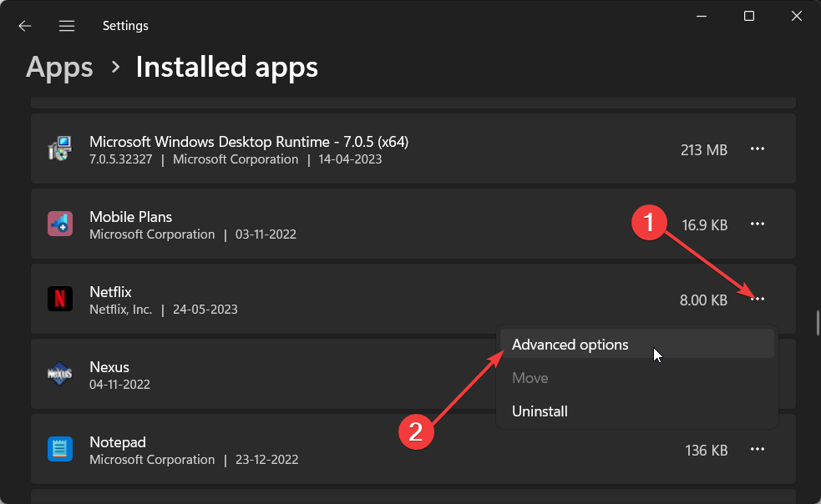
Task: Select the Nexus app name
Action: click(x=109, y=367)
